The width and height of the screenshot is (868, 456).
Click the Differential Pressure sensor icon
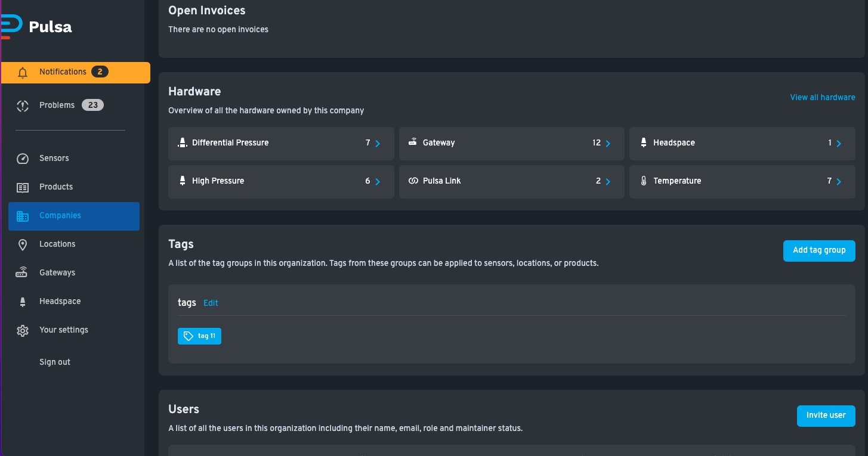[x=183, y=143]
